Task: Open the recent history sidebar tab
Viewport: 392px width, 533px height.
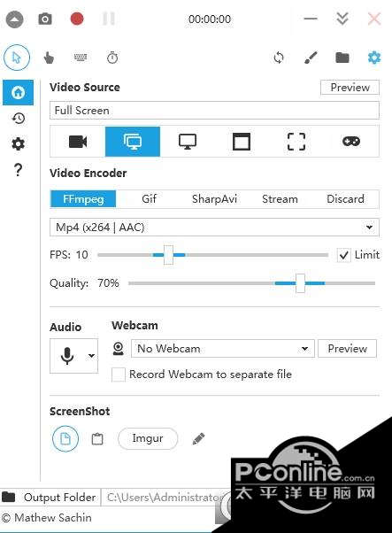Action: pyautogui.click(x=19, y=119)
